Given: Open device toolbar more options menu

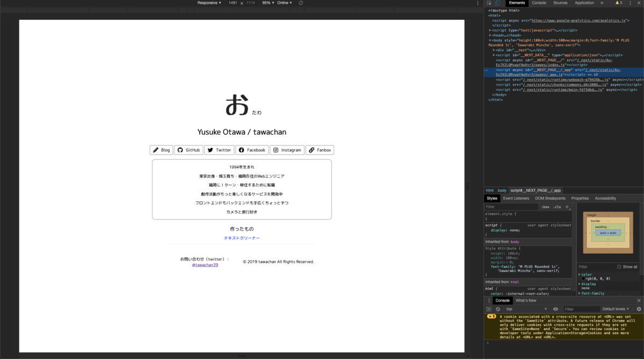Looking at the screenshot, I should pyautogui.click(x=478, y=3).
